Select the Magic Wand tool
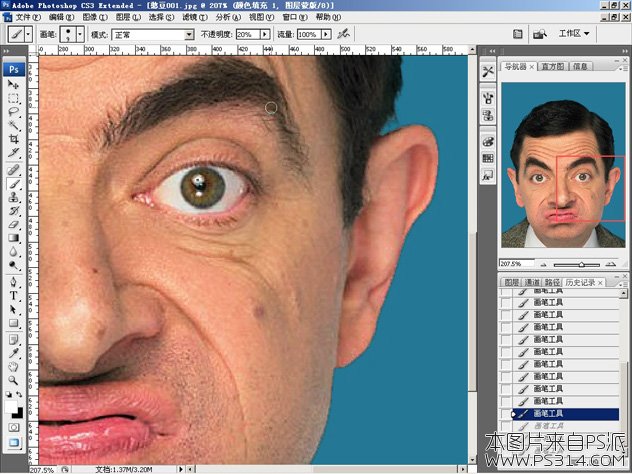The width and height of the screenshot is (632, 474). coord(14,125)
